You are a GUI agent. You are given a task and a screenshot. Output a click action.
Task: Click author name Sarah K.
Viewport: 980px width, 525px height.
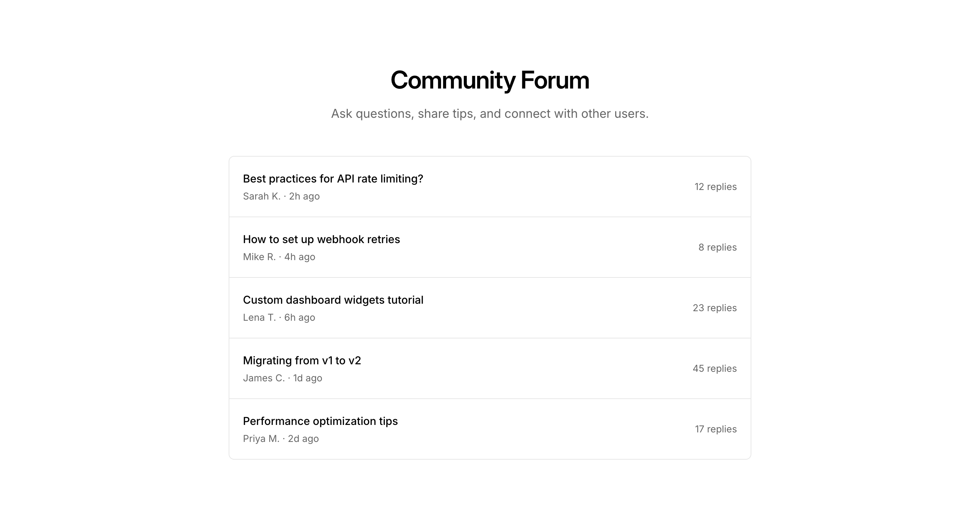point(262,196)
